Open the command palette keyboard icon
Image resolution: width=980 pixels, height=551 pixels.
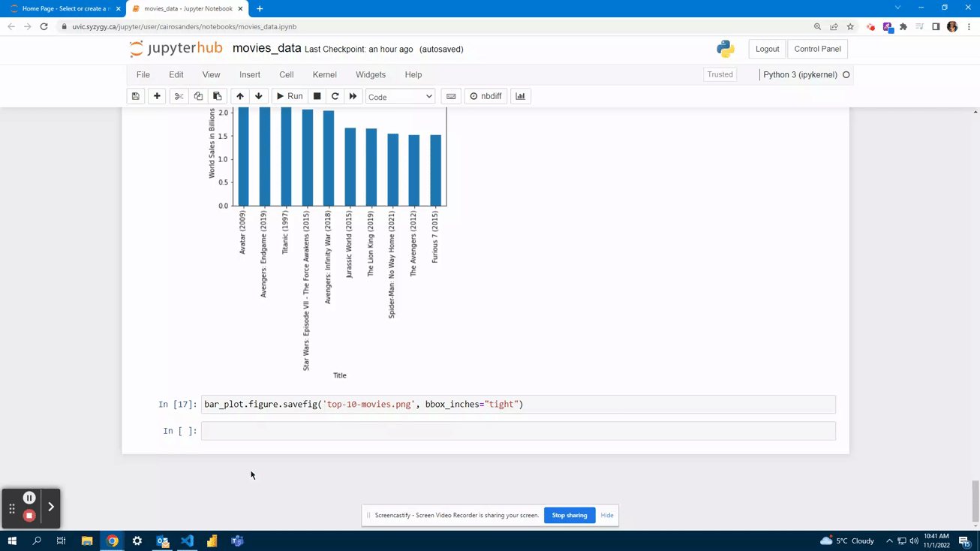click(x=451, y=96)
